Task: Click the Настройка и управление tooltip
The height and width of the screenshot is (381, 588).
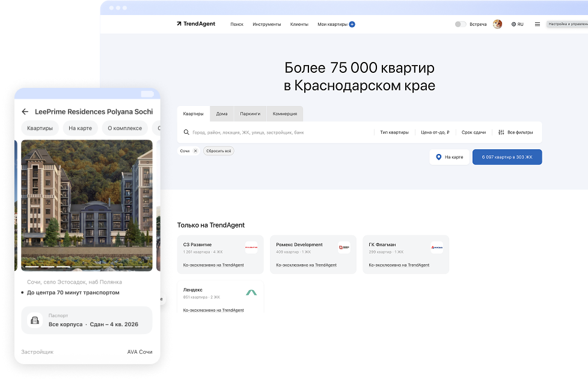Action: pyautogui.click(x=567, y=24)
